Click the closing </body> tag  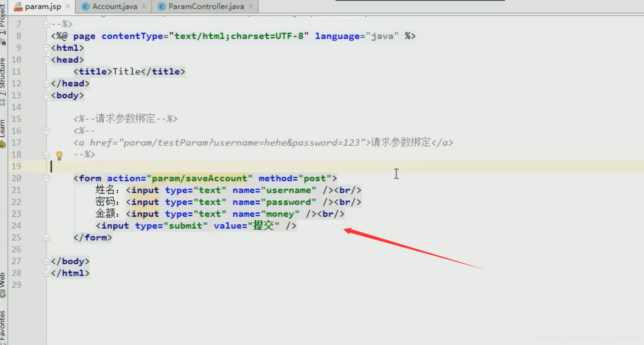70,261
